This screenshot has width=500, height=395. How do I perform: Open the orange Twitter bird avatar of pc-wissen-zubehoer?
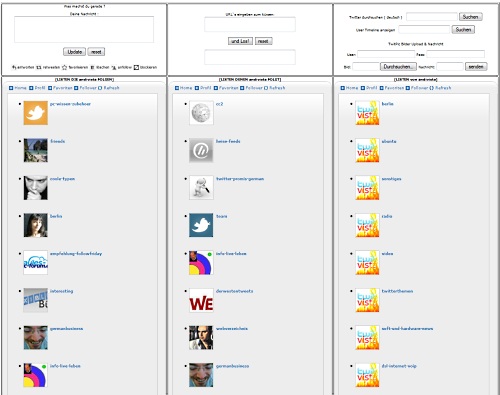click(36, 113)
